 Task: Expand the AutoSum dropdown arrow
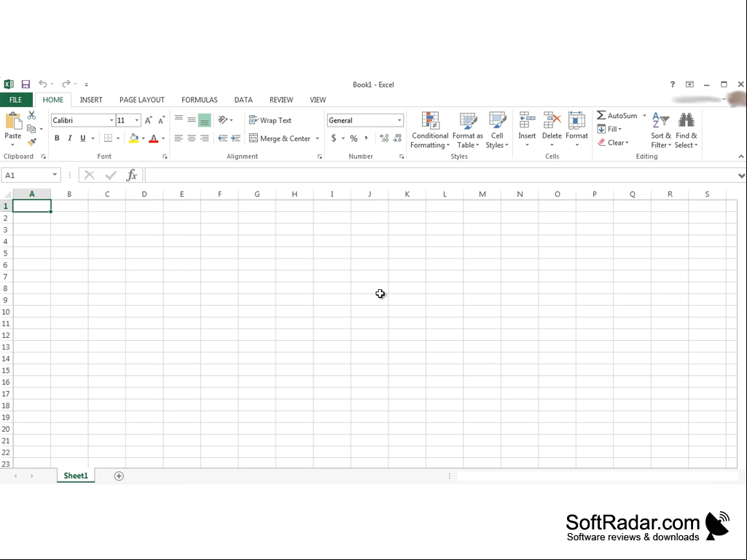tap(644, 115)
